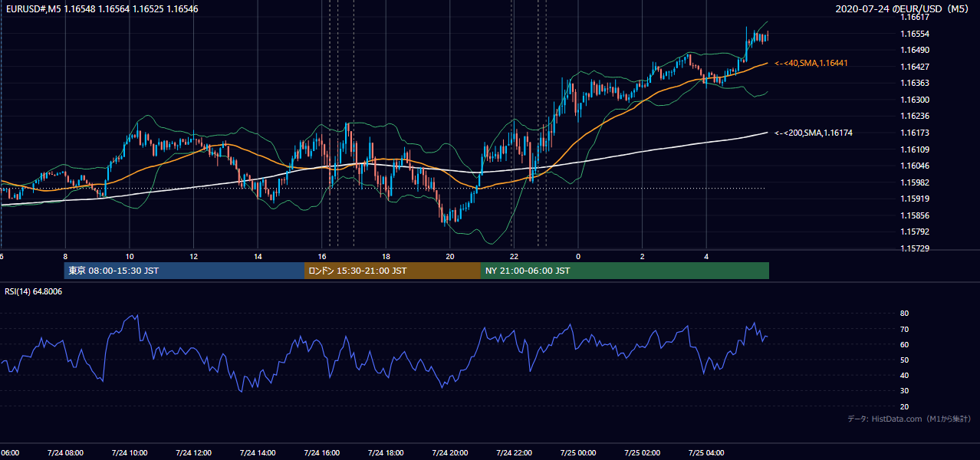Click the 7/24 14:00 time axis label
Image resolution: width=980 pixels, height=460 pixels.
(257, 452)
